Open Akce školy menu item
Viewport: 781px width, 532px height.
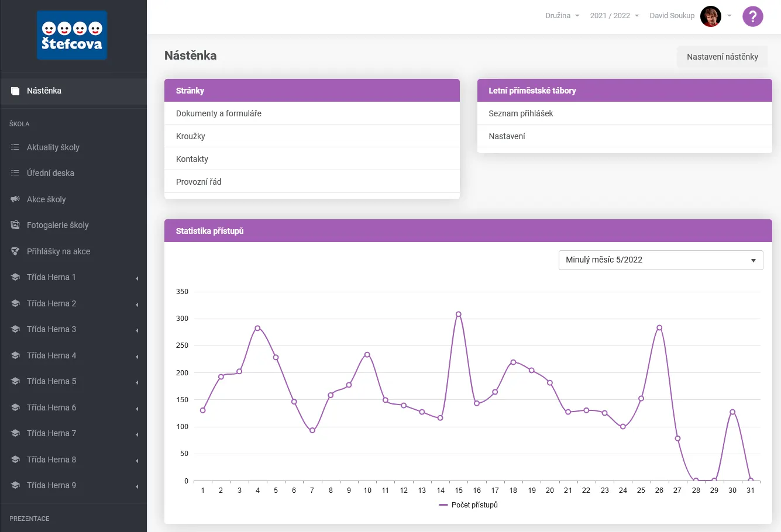click(73, 199)
